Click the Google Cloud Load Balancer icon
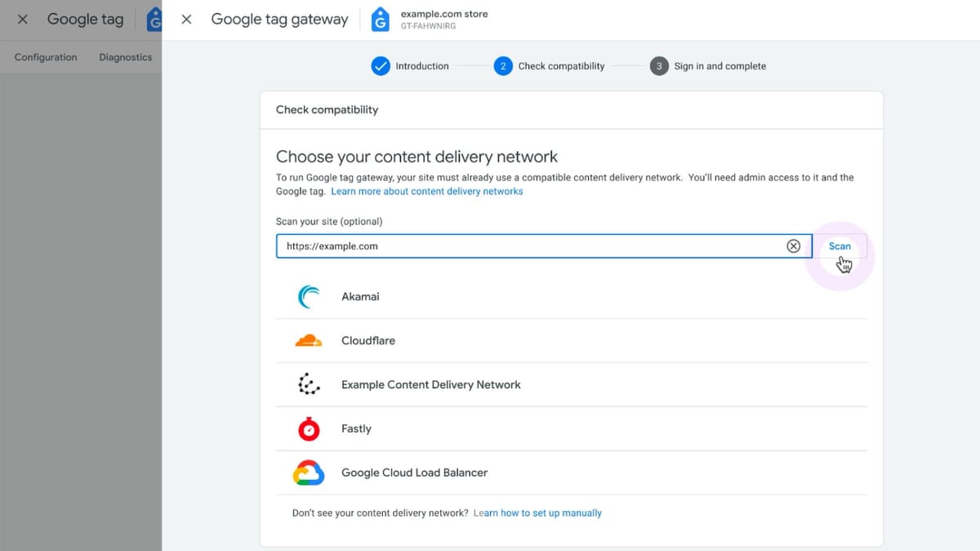 (x=309, y=473)
